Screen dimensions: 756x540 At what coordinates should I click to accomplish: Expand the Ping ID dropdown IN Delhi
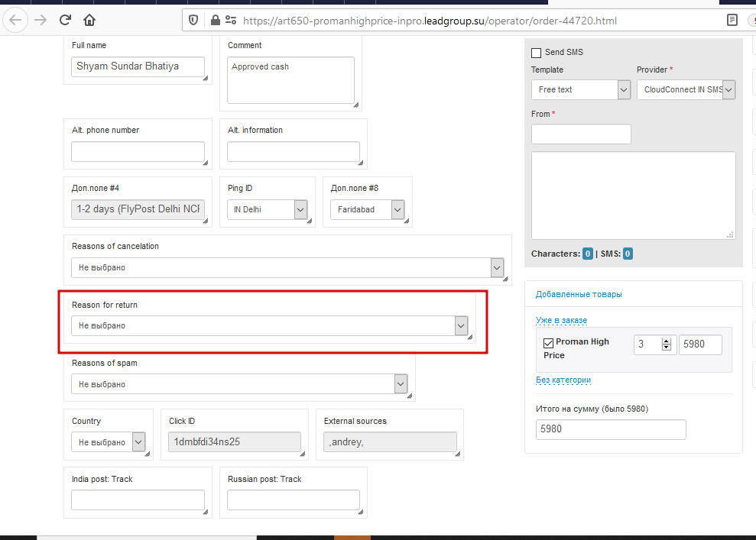click(x=267, y=209)
